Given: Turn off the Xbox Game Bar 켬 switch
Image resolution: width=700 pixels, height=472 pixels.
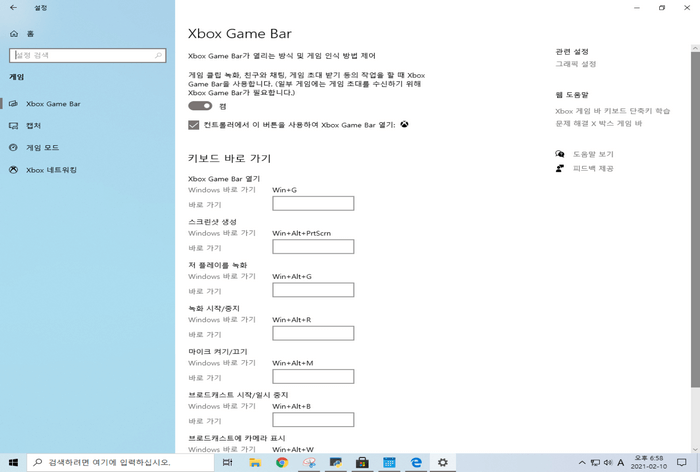Looking at the screenshot, I should pyautogui.click(x=200, y=106).
